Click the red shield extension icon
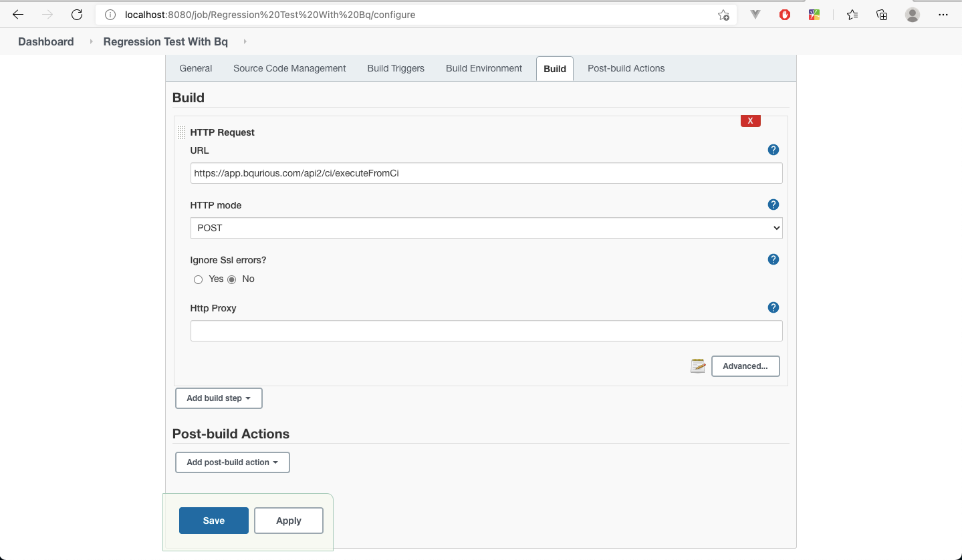The image size is (962, 560). click(x=785, y=15)
